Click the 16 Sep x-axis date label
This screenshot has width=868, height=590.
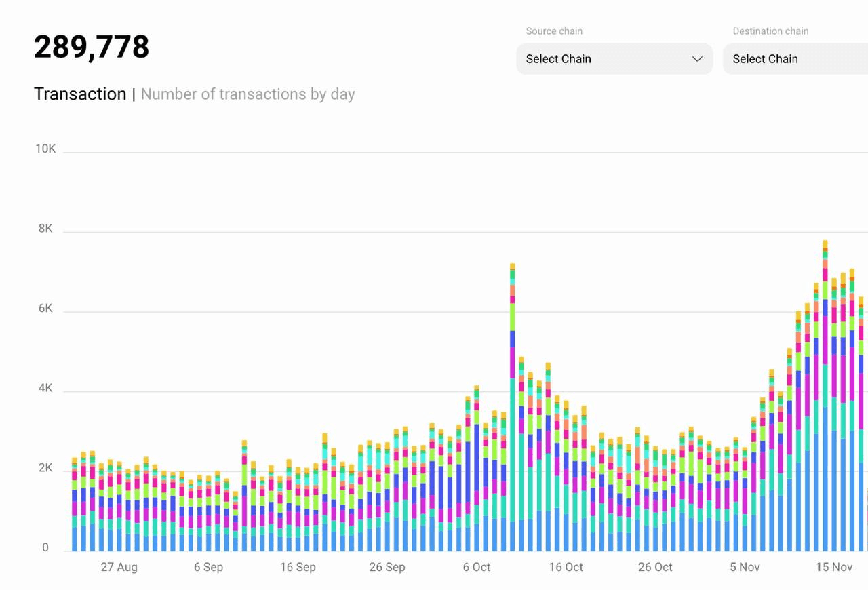(298, 567)
